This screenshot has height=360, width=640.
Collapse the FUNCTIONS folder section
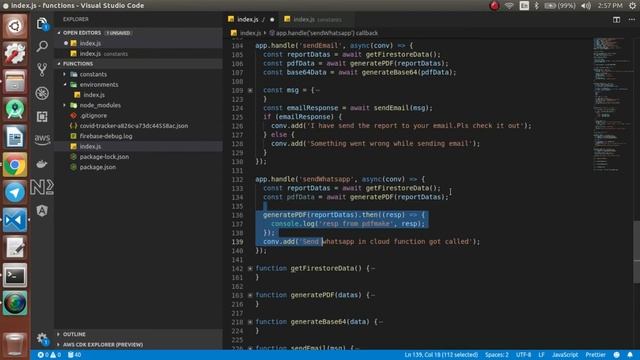(x=139, y=64)
